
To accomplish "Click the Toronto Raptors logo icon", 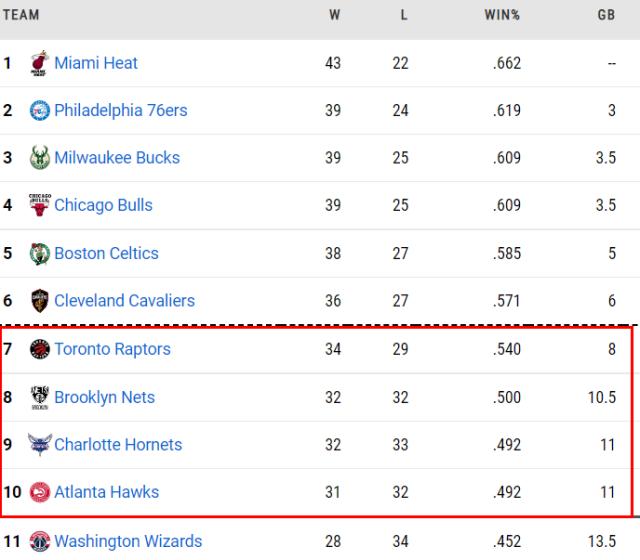I will [40, 349].
